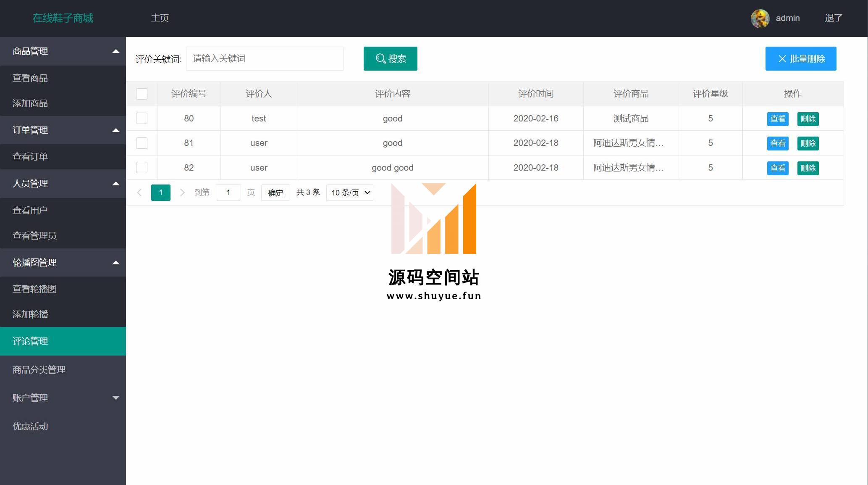Click 主页 in the top navigation
This screenshot has height=485, width=868.
[160, 18]
